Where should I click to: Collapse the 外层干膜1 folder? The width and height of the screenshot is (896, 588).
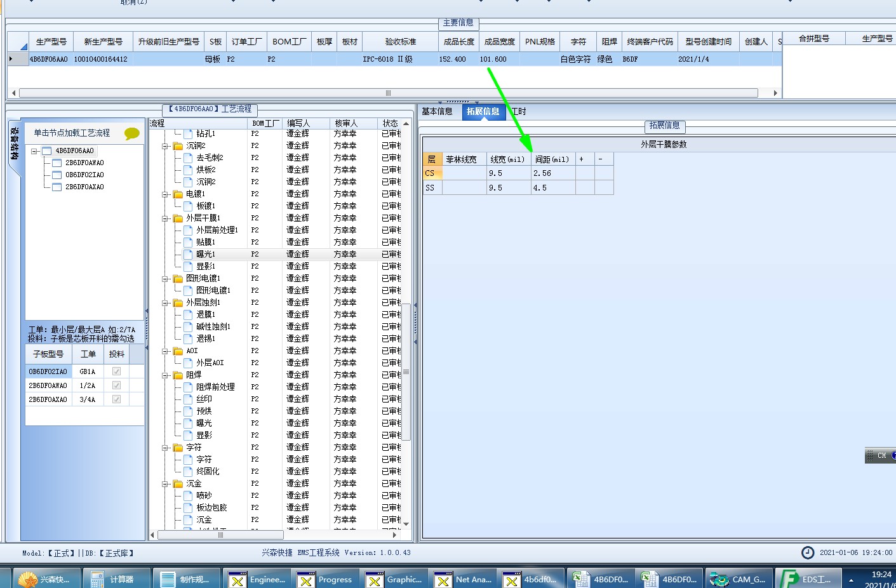[165, 218]
